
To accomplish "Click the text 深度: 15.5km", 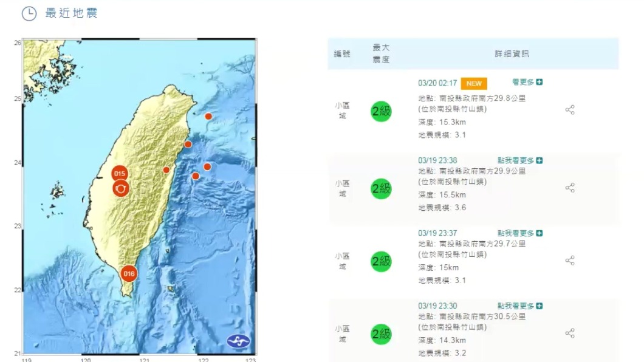I will [x=442, y=195].
